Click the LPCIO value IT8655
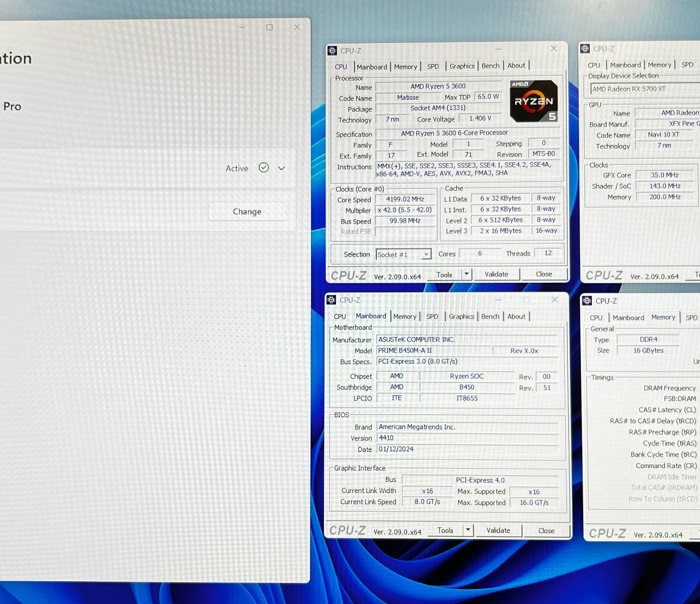This screenshot has width=700, height=604. tap(467, 398)
